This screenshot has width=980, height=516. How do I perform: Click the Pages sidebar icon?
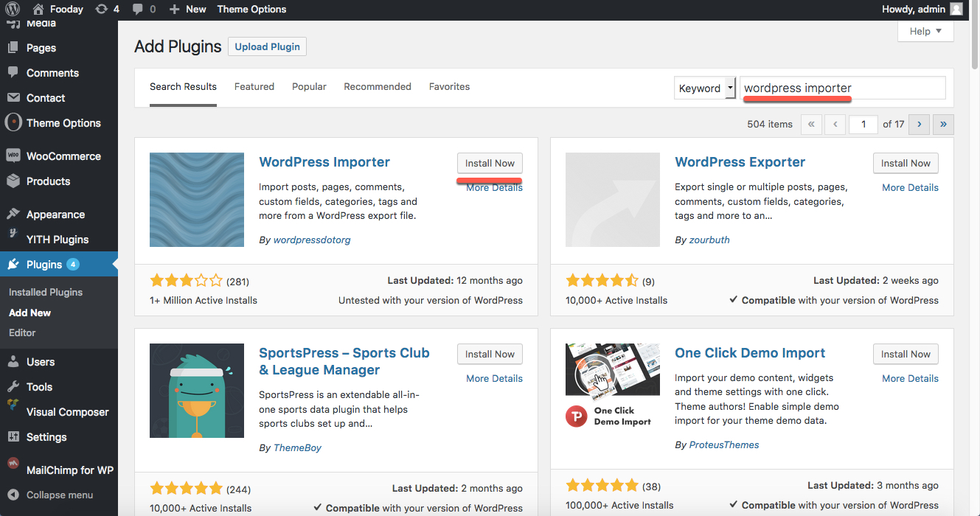point(13,48)
